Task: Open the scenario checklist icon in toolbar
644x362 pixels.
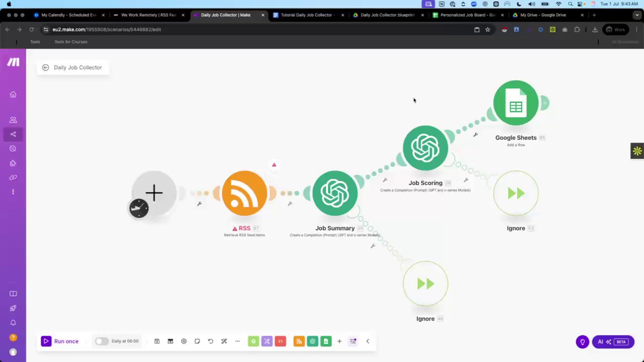Action: tap(353, 341)
